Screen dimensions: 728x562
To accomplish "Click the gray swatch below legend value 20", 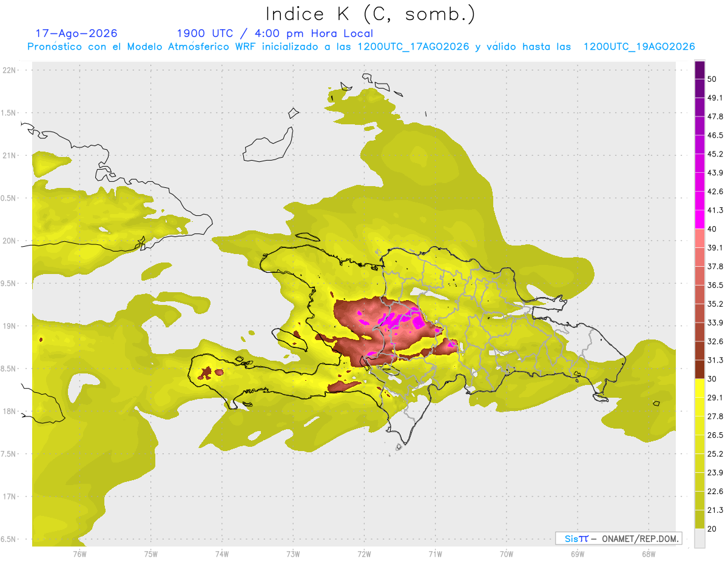I will 699,538.
